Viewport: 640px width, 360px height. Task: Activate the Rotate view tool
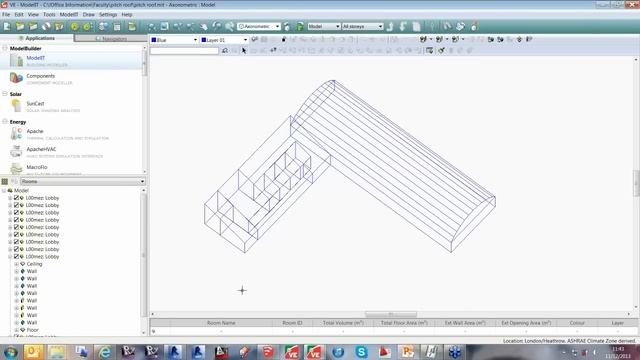(x=216, y=27)
